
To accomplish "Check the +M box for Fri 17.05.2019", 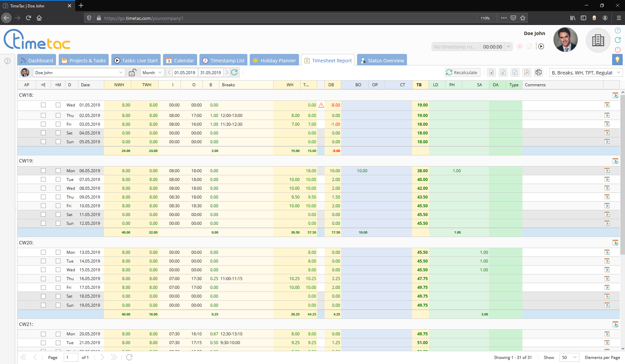I will pyautogui.click(x=58, y=287).
